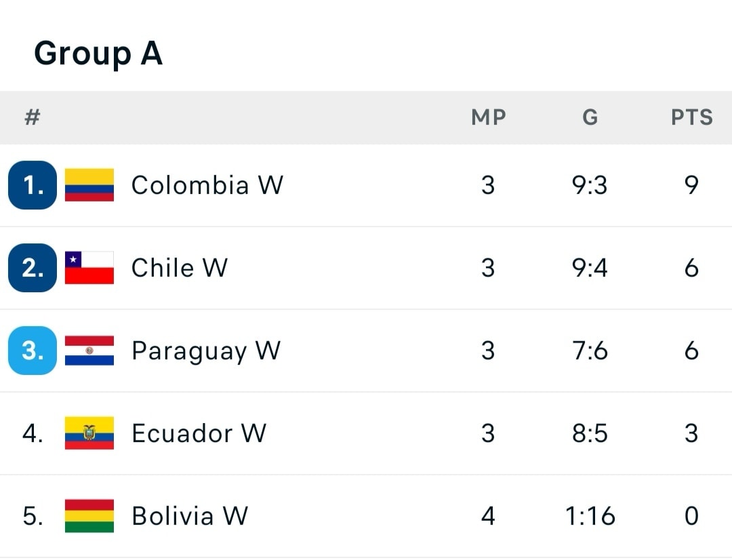Click Colombia's 9:3 goal record
Screen dimensions: 732x560
tap(590, 185)
